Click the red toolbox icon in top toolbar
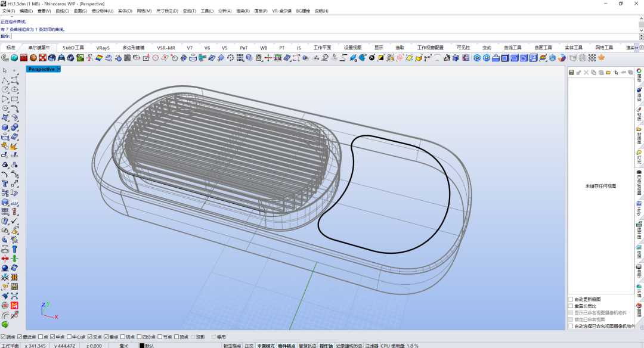The height and width of the screenshot is (348, 644). 24,58
